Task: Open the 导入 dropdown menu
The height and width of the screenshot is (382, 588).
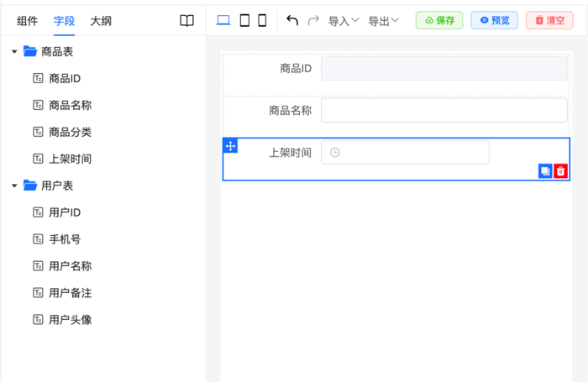Action: click(344, 21)
